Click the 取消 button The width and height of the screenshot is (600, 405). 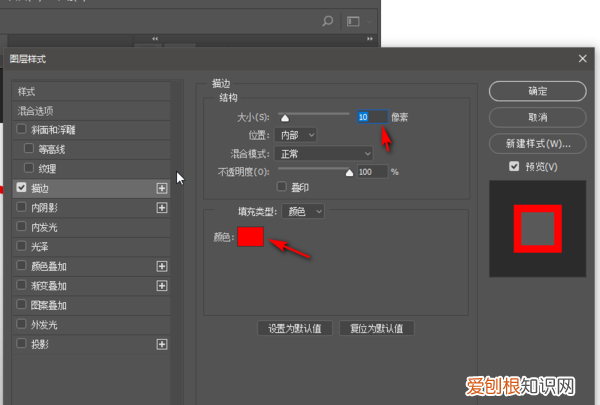(x=538, y=117)
